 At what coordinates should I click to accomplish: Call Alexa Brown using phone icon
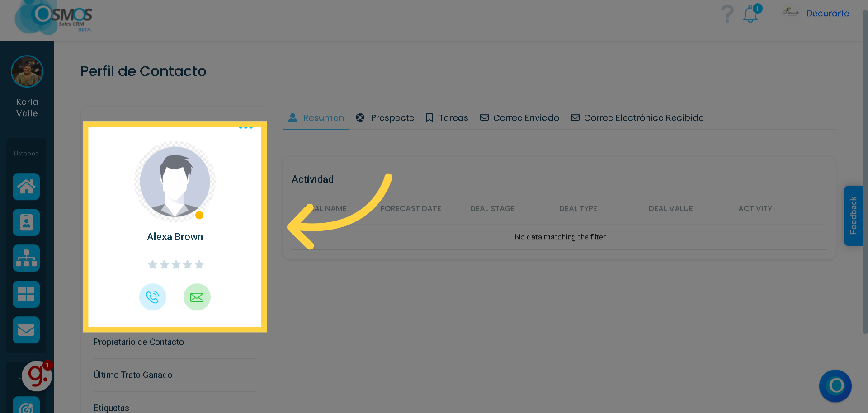(153, 297)
